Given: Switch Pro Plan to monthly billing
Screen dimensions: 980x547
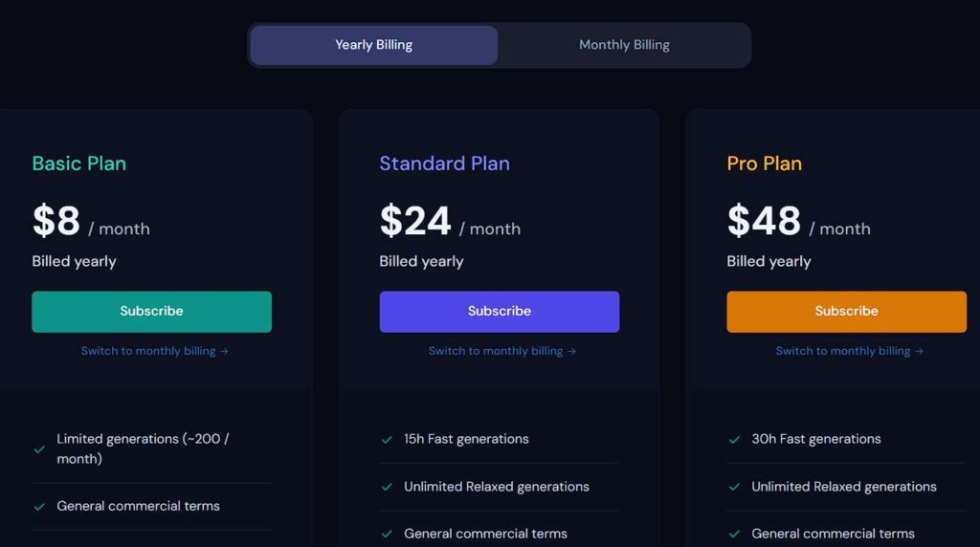Looking at the screenshot, I should click(849, 351).
